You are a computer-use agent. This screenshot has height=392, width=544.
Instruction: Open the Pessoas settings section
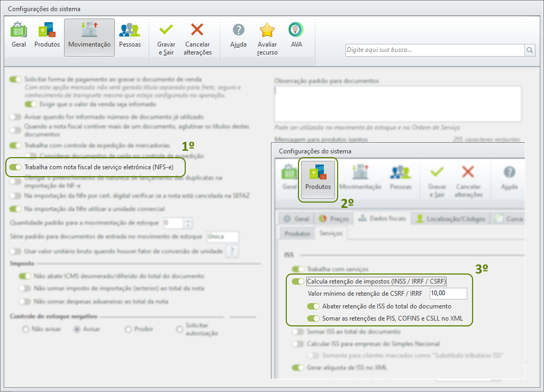(130, 35)
